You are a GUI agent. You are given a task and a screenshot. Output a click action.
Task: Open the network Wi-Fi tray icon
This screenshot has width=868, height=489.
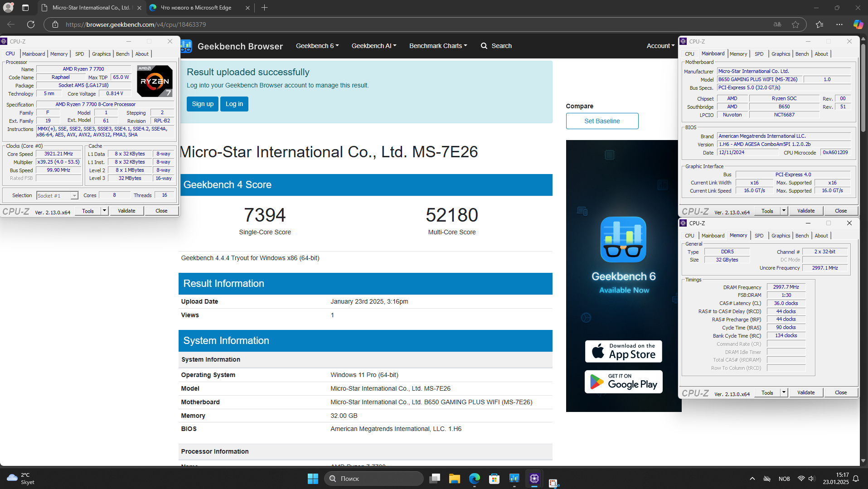coord(801,479)
